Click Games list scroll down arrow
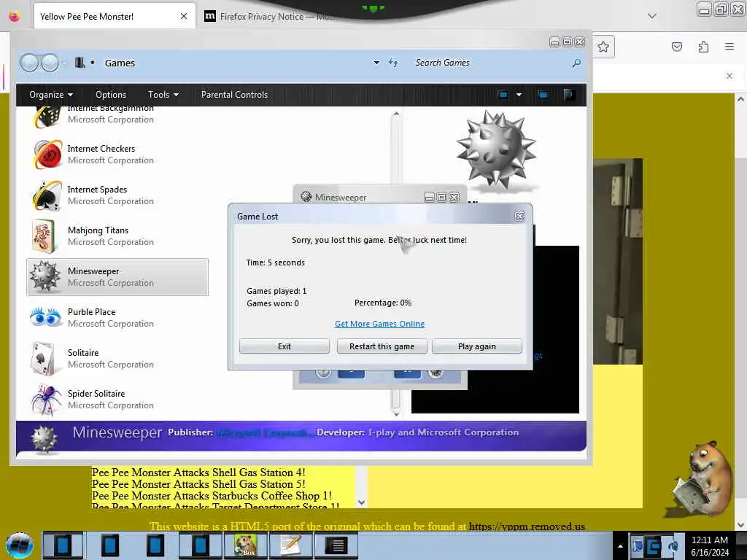This screenshot has width=747, height=560. click(x=396, y=414)
